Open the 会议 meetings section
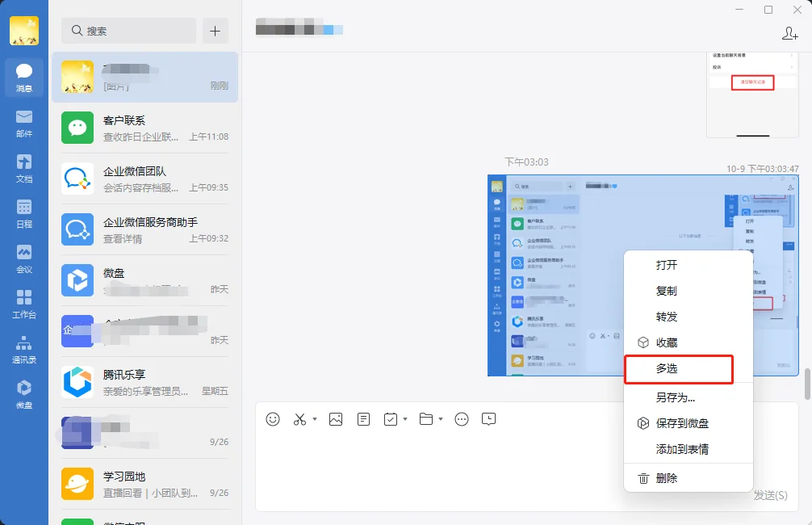This screenshot has height=525, width=812. (x=24, y=259)
